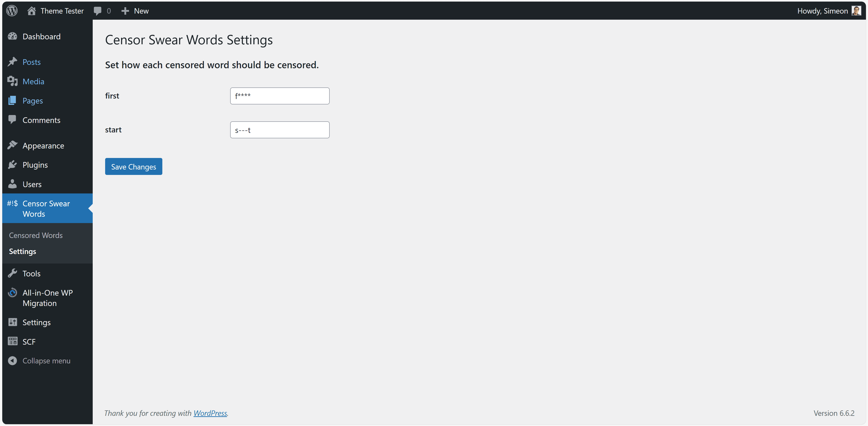
Task: Switch to the Censored Words submenu
Action: [36, 235]
